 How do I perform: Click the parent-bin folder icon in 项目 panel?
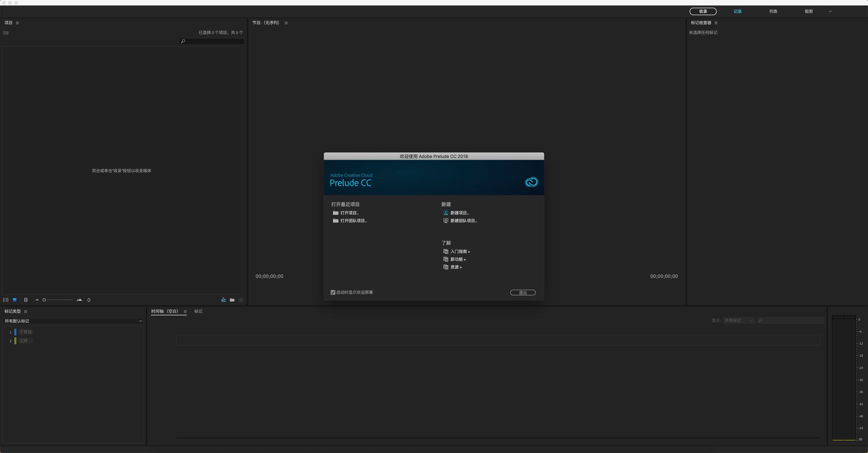(6, 33)
